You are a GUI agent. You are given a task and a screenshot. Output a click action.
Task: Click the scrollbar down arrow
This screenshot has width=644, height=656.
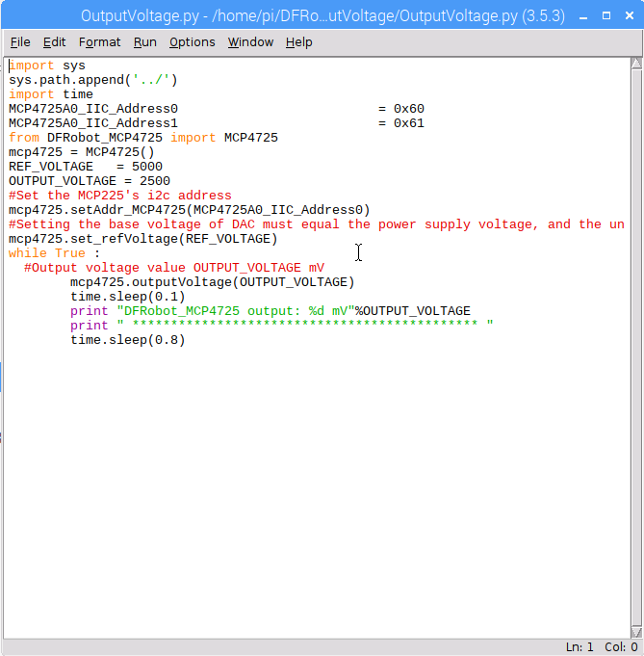tap(636, 632)
